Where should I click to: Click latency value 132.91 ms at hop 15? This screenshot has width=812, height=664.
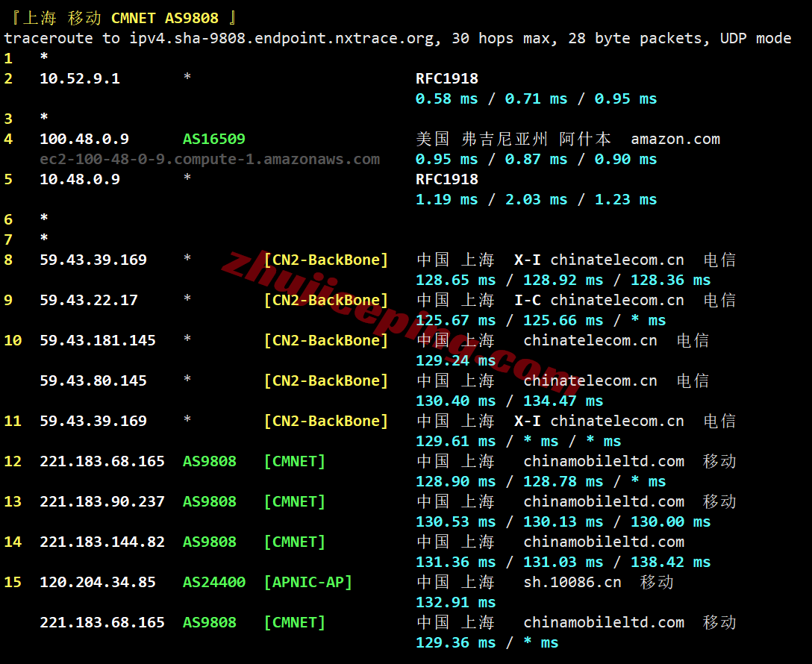tap(456, 603)
